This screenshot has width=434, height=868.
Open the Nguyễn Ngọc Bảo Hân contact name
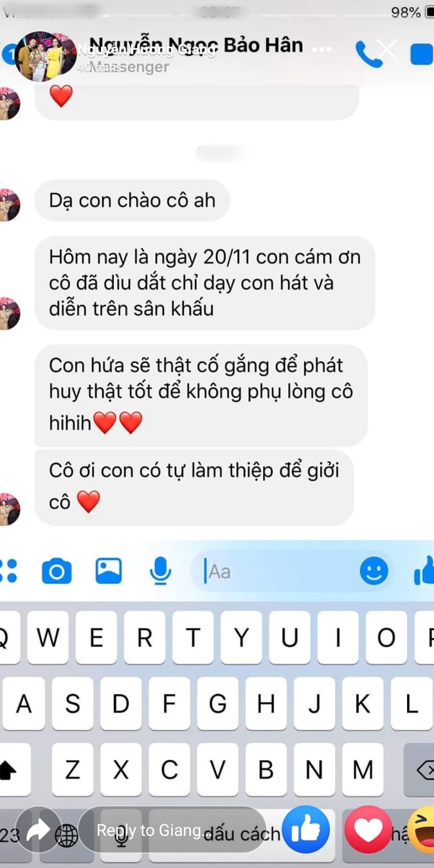pyautogui.click(x=196, y=45)
